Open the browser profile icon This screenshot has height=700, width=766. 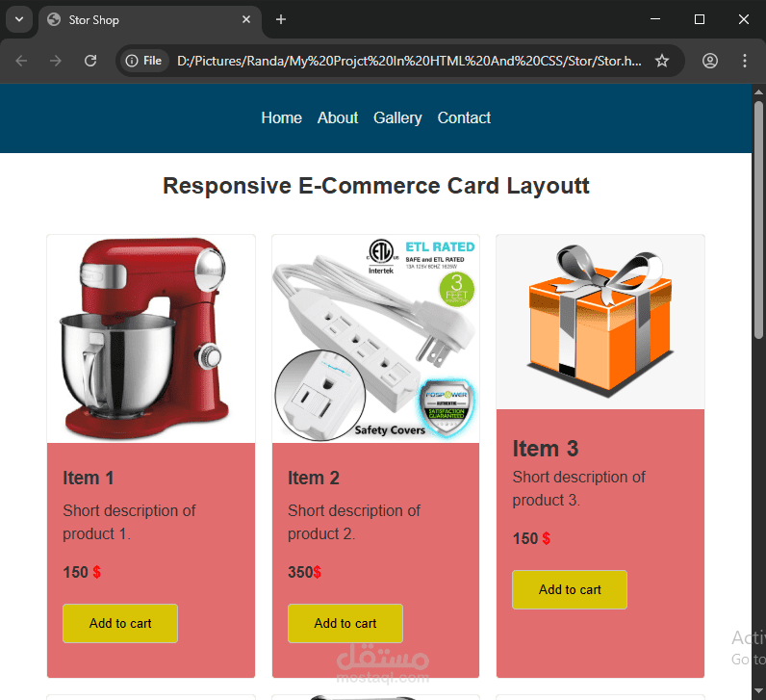pyautogui.click(x=710, y=61)
